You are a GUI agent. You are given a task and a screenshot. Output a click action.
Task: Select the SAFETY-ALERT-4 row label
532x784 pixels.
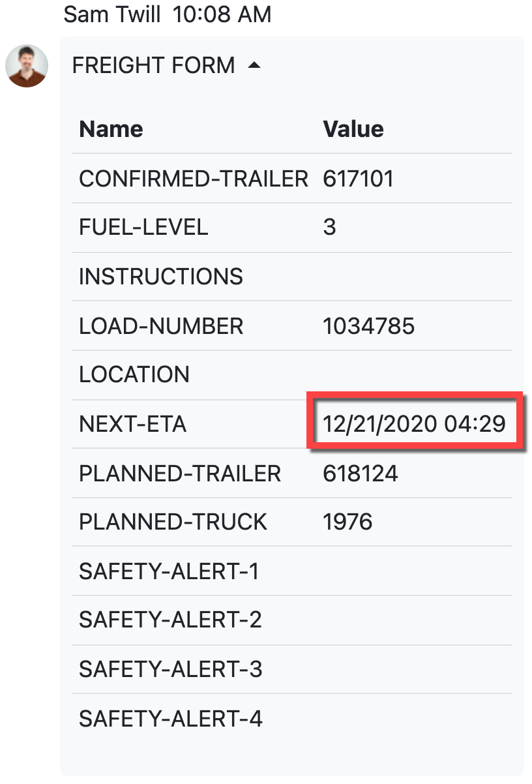point(170,719)
